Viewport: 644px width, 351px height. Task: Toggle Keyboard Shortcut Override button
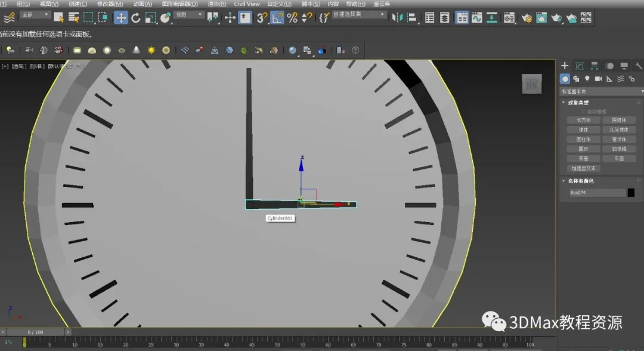[x=245, y=18]
